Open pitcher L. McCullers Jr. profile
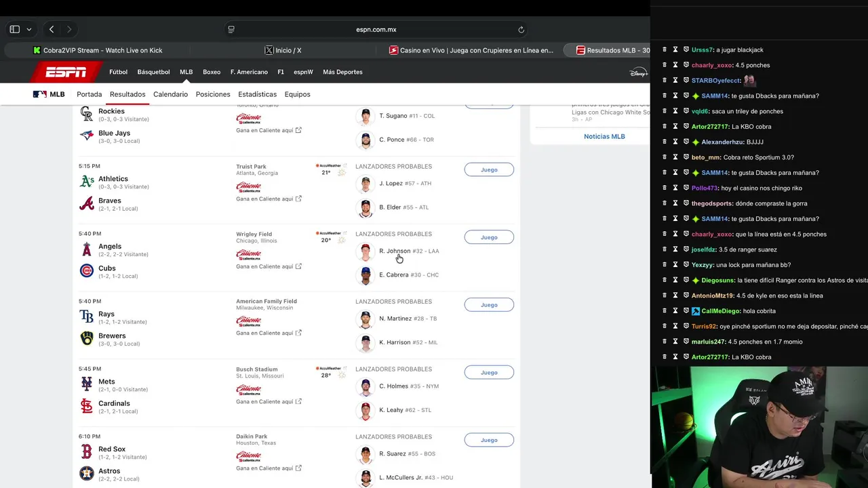The height and width of the screenshot is (488, 868). [x=401, y=478]
